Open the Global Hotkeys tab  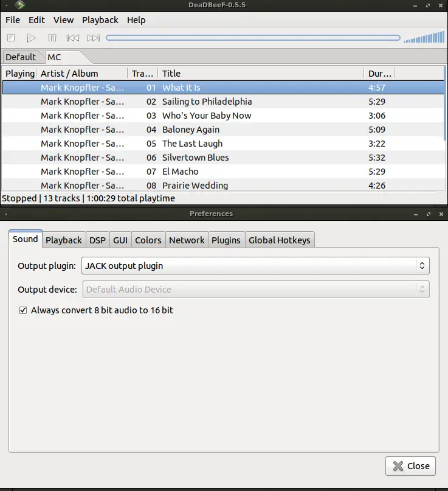[x=280, y=240]
